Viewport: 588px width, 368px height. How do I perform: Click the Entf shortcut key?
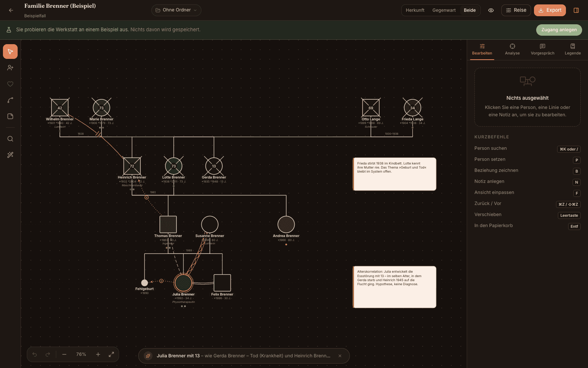[574, 226]
